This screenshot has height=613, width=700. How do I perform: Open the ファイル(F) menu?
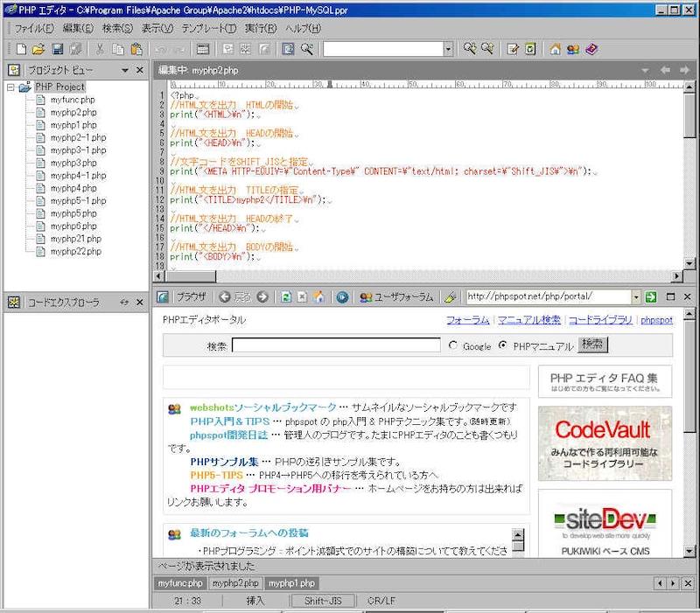point(32,28)
